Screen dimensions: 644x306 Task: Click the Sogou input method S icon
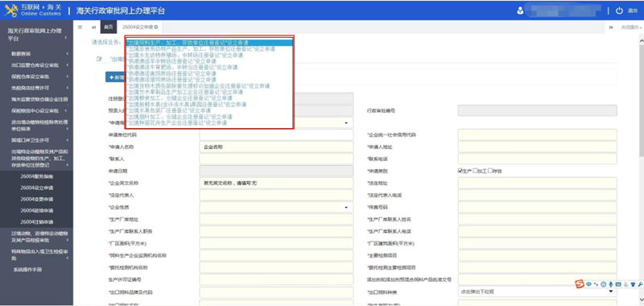(579, 283)
